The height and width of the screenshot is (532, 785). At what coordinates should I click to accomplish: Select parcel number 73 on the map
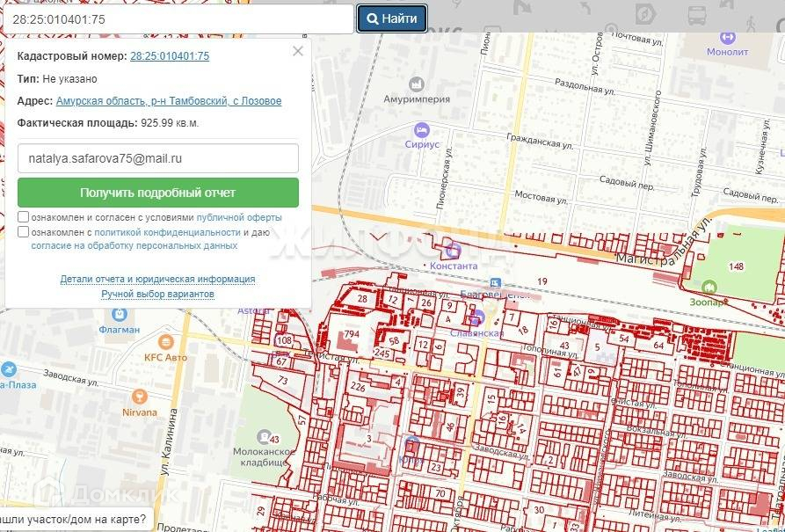click(283, 380)
